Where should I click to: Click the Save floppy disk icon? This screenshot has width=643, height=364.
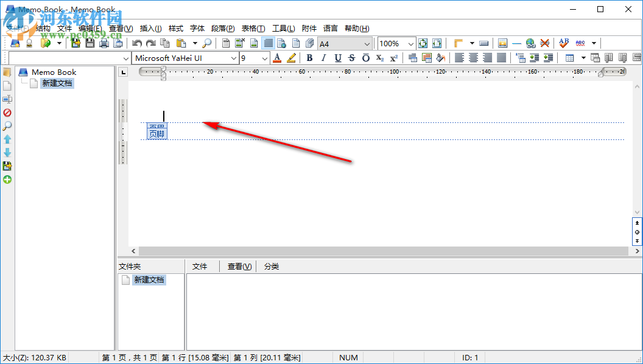coord(90,43)
